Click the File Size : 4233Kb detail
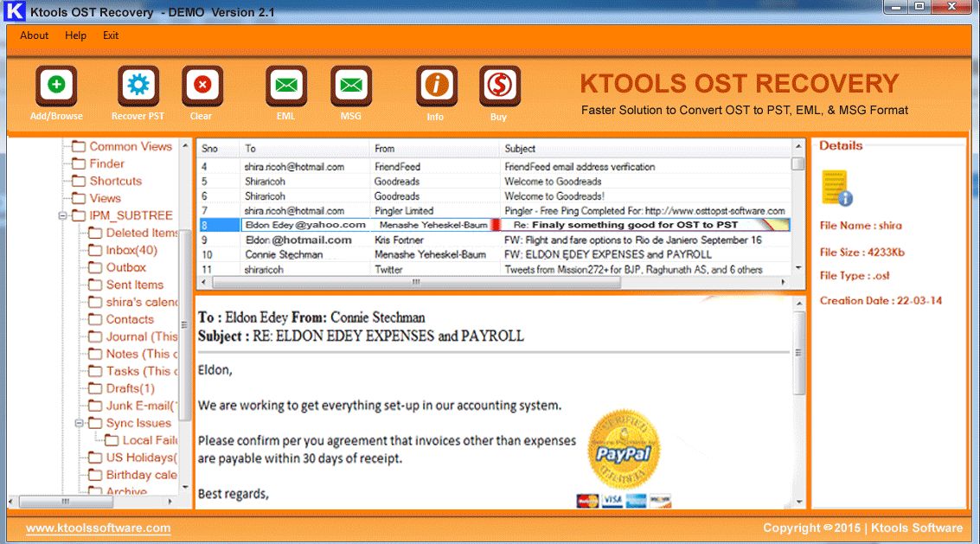980x544 pixels. [x=862, y=253]
